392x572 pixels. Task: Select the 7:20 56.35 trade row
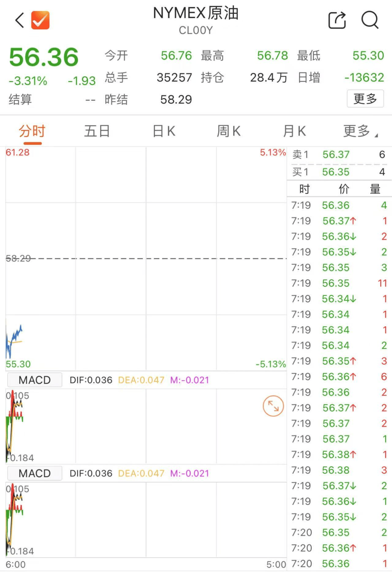pos(339,532)
